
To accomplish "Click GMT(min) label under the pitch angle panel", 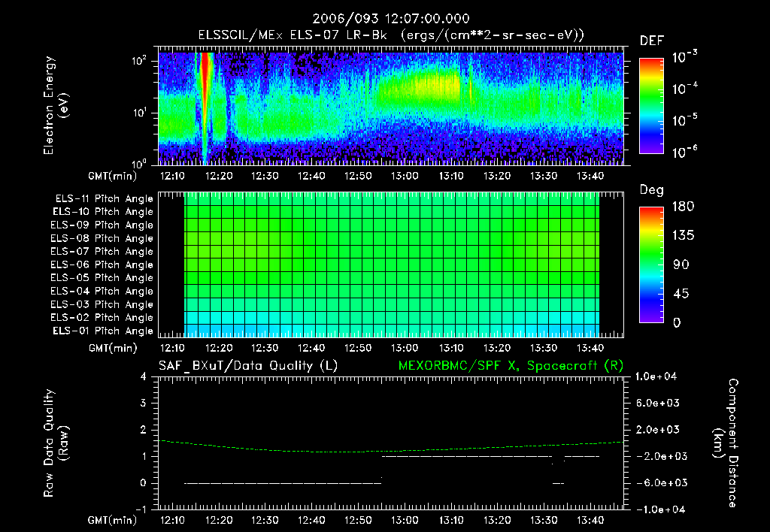I will pyautogui.click(x=113, y=349).
